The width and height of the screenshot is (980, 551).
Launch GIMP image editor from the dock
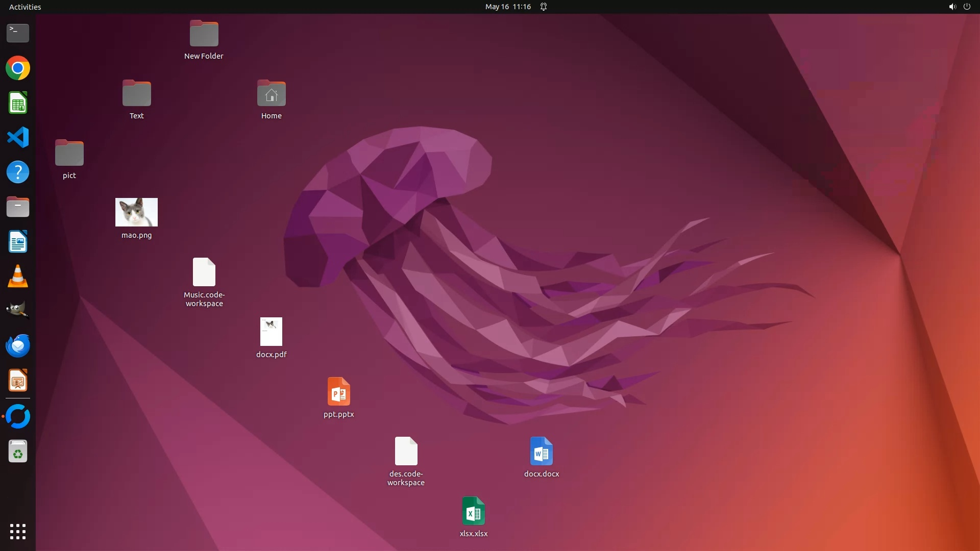pyautogui.click(x=18, y=310)
